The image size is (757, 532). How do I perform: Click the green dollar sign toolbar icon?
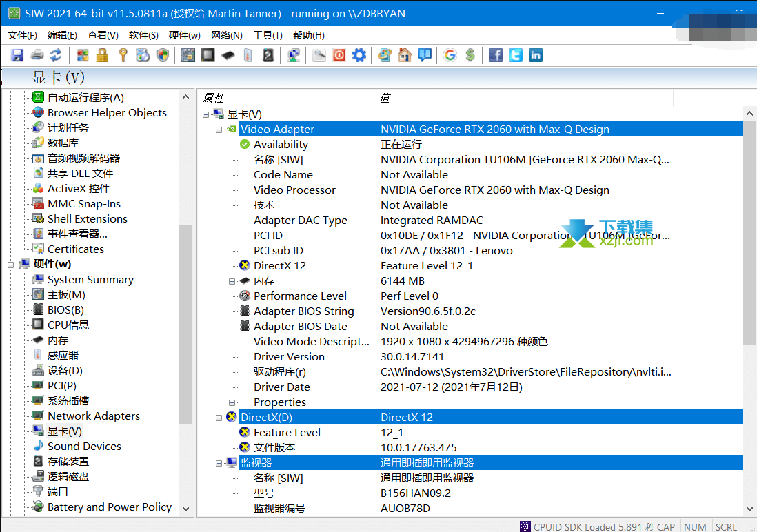click(x=470, y=55)
